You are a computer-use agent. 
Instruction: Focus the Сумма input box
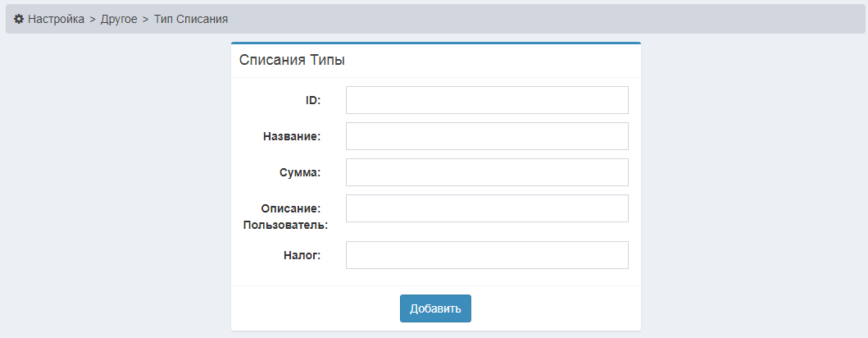pyautogui.click(x=487, y=172)
